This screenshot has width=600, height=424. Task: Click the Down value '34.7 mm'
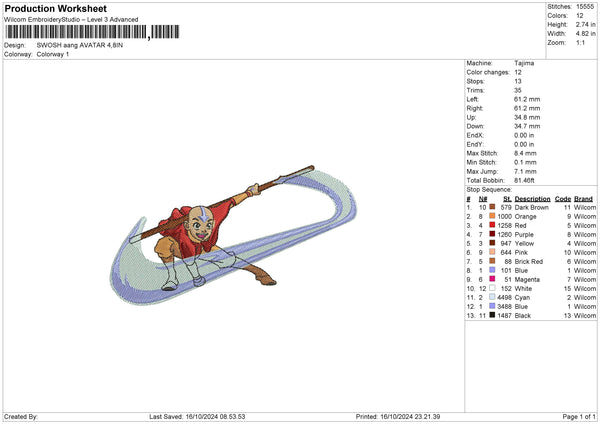click(x=527, y=126)
